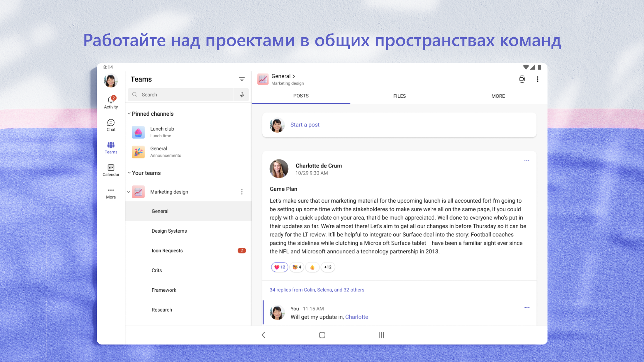
Task: Toggle the heart reaction with 12
Action: point(280,267)
